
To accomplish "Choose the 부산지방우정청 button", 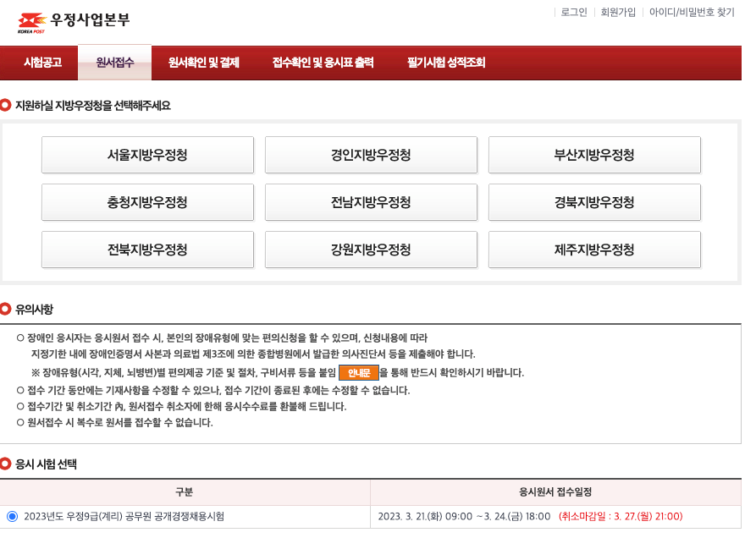I will point(594,155).
